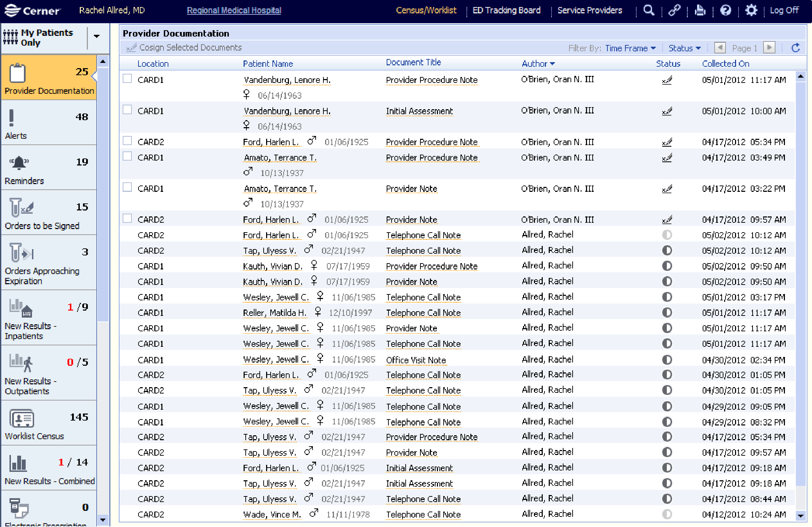Viewport: 812px width, 527px height.
Task: Open the help question mark icon
Action: pyautogui.click(x=726, y=10)
